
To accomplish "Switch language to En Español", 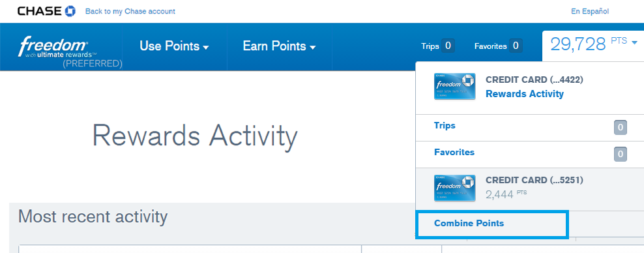I will coord(590,12).
